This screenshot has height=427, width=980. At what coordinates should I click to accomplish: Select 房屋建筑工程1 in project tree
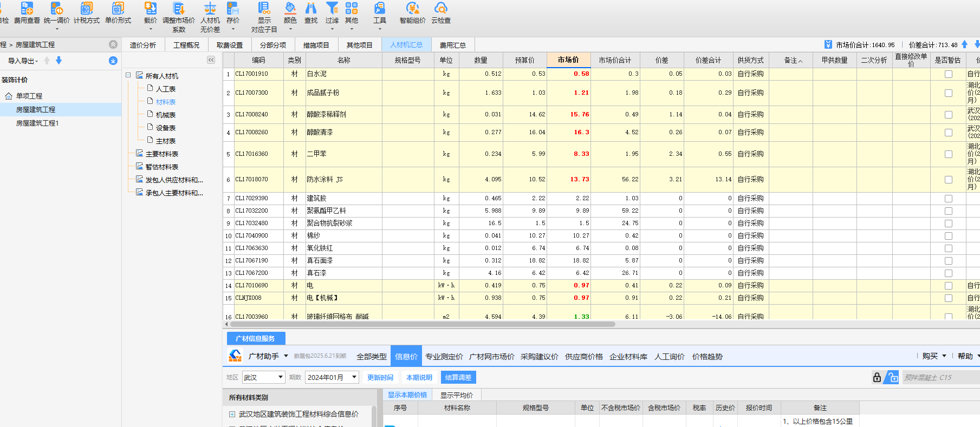pyautogui.click(x=37, y=123)
